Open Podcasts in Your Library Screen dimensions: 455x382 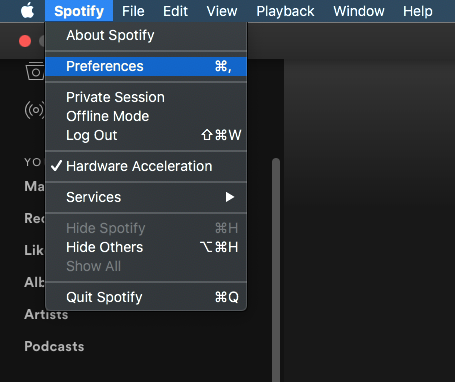(x=54, y=346)
